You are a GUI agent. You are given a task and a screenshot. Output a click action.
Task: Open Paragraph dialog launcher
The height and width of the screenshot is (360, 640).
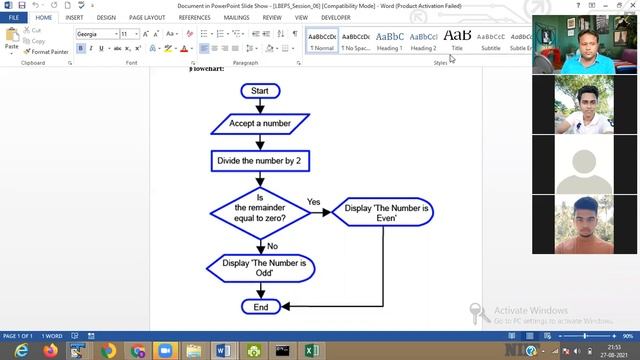click(299, 63)
